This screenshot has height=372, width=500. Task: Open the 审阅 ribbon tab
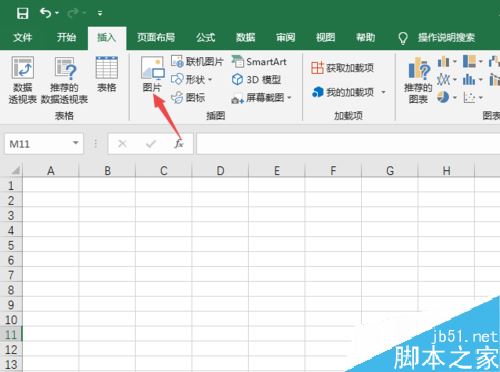click(x=285, y=37)
